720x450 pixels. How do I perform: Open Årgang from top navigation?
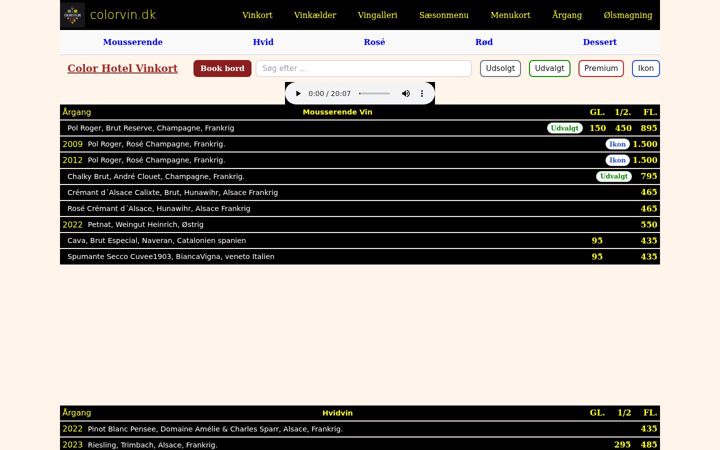coord(567,15)
